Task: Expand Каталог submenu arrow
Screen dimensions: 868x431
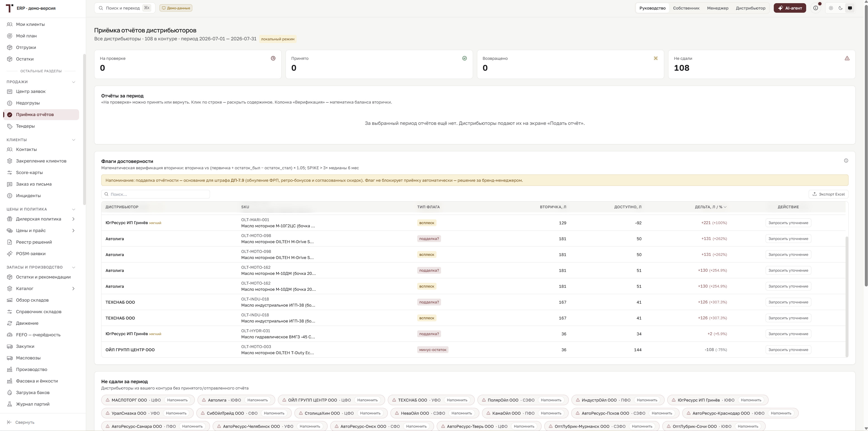Action: pyautogui.click(x=73, y=288)
